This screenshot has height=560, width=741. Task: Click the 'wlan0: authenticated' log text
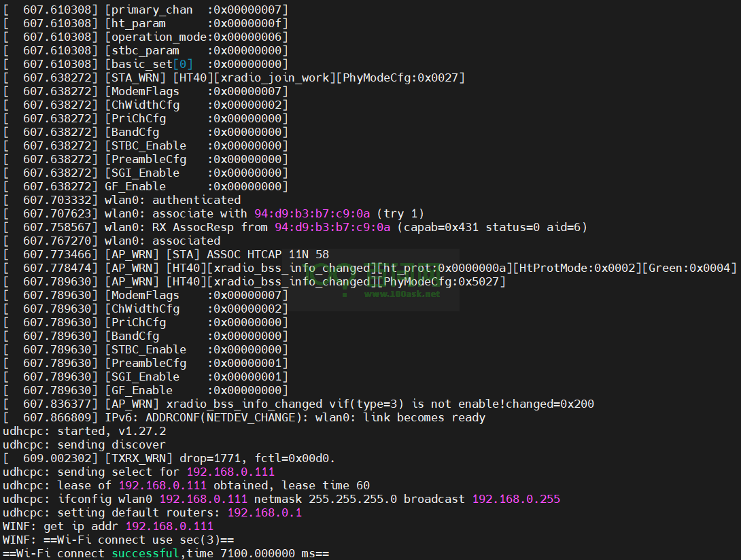click(x=173, y=200)
